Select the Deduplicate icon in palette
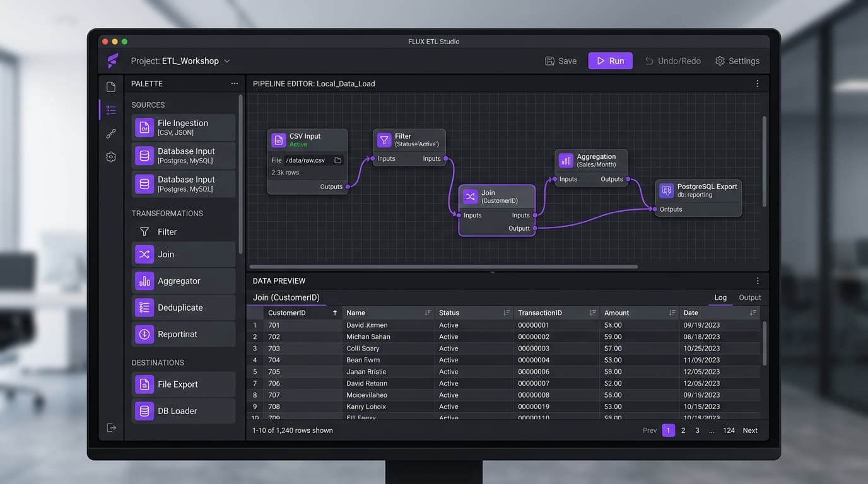868x484 pixels. [x=144, y=308]
